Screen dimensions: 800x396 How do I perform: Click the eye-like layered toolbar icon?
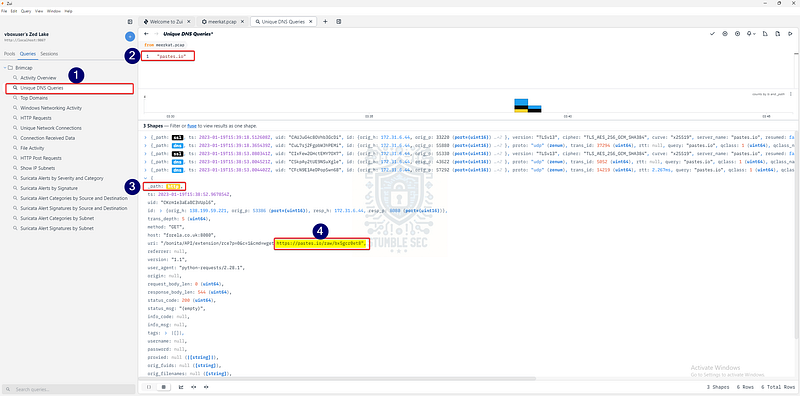724,34
